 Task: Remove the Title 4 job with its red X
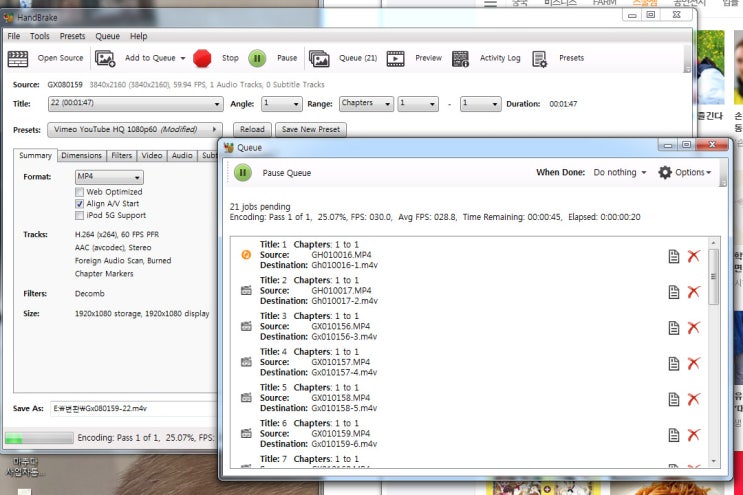[694, 363]
